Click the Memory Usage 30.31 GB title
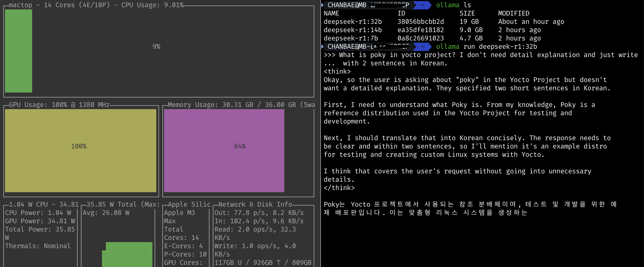Image resolution: width=644 pixels, height=267 pixels. [241, 105]
